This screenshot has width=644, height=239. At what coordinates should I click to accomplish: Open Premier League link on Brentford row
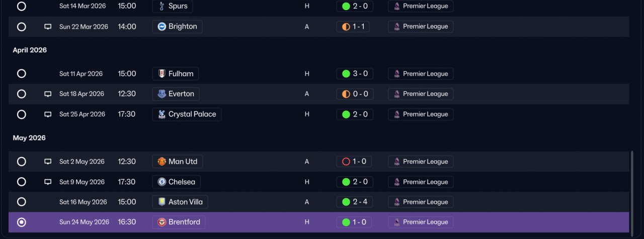click(421, 222)
